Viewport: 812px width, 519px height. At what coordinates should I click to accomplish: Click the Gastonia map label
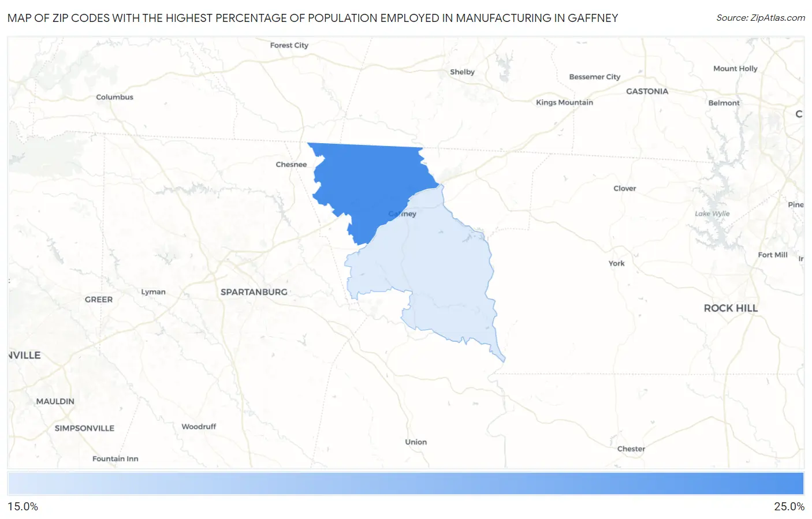click(647, 91)
